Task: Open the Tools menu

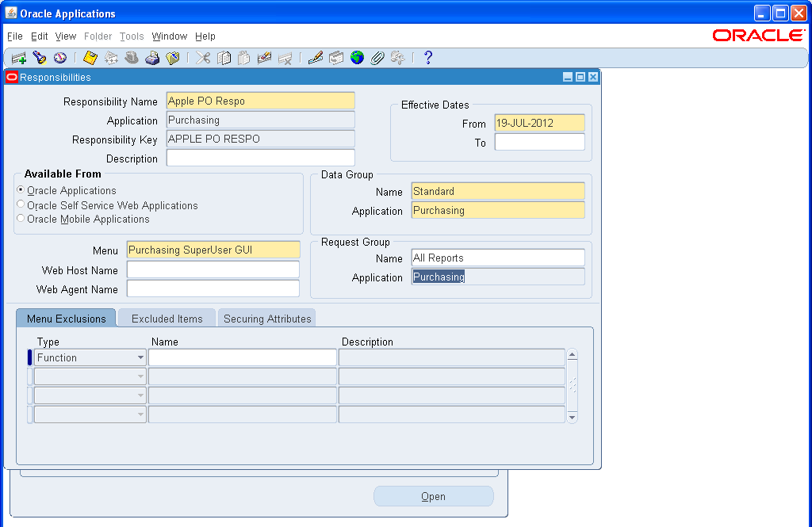Action: (x=132, y=36)
